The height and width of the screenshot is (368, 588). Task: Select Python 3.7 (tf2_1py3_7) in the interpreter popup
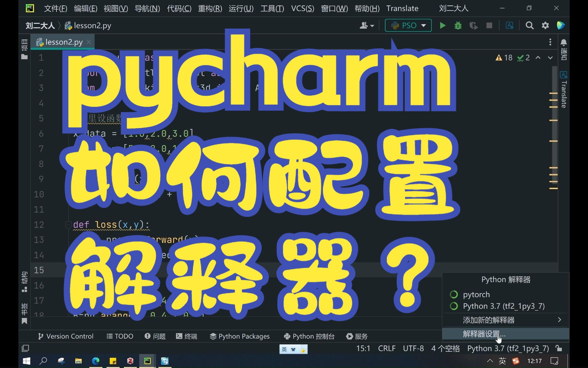pos(506,306)
